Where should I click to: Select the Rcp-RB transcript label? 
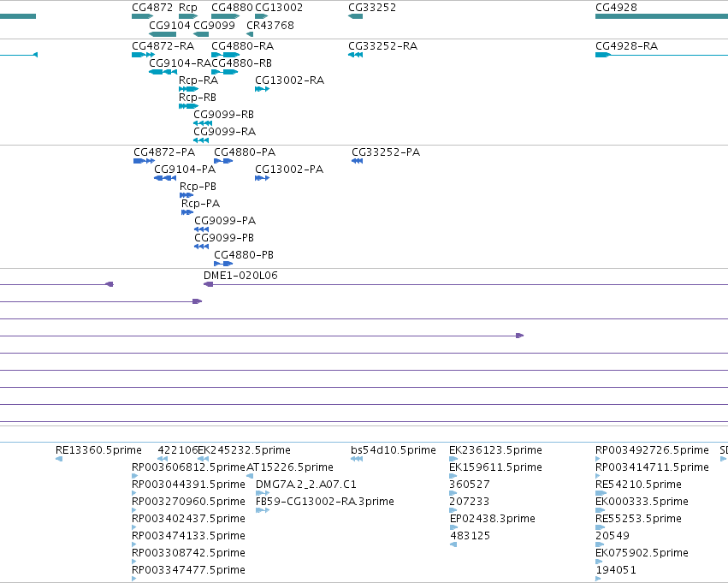pyautogui.click(x=198, y=98)
